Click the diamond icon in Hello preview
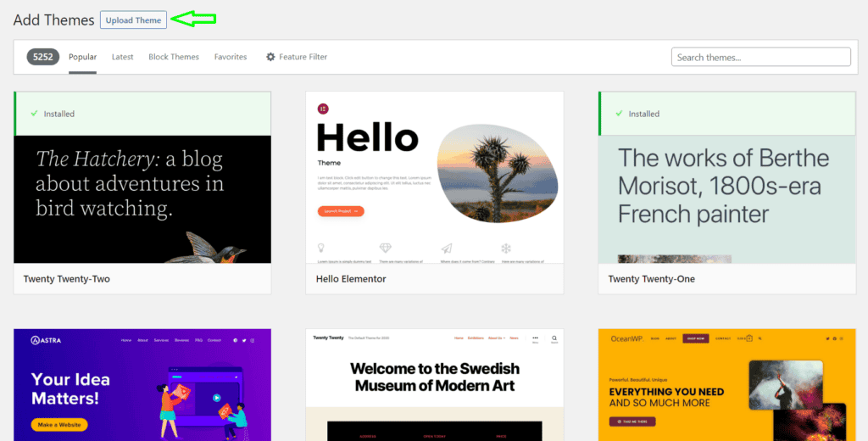 [x=386, y=248]
